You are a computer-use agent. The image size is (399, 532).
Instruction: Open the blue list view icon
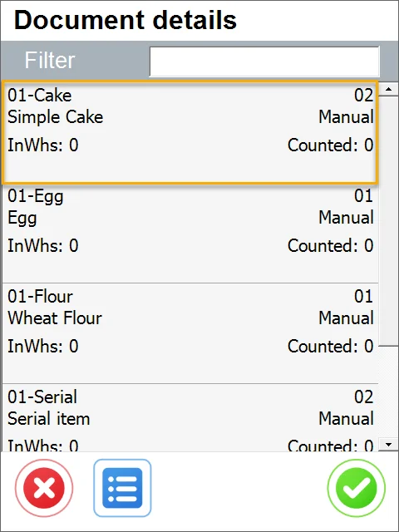pos(122,488)
